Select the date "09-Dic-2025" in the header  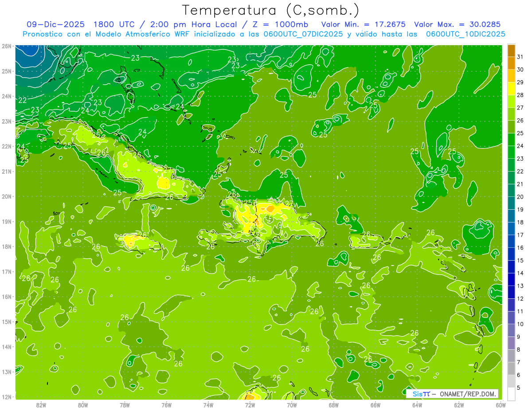(x=56, y=24)
